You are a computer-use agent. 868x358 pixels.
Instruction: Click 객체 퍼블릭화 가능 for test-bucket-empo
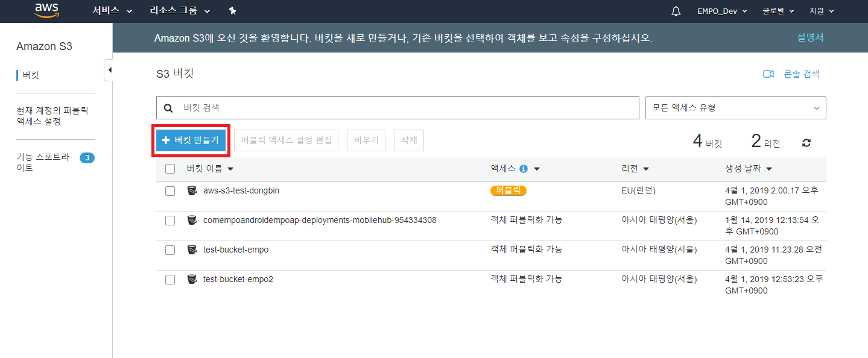pyautogui.click(x=527, y=250)
